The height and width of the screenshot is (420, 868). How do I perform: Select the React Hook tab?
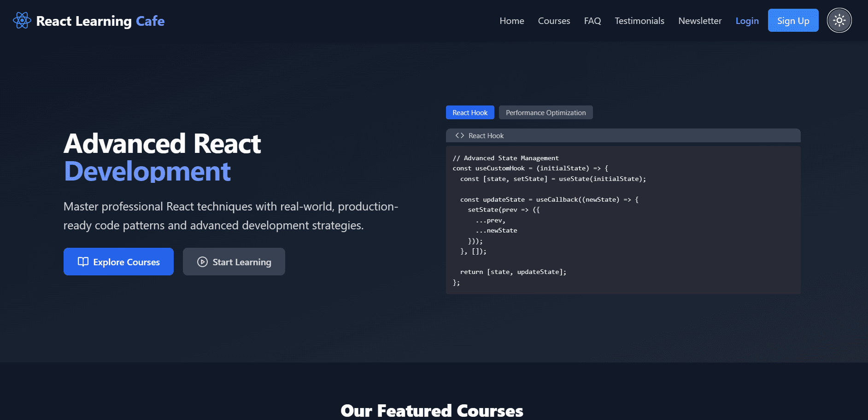pyautogui.click(x=469, y=113)
